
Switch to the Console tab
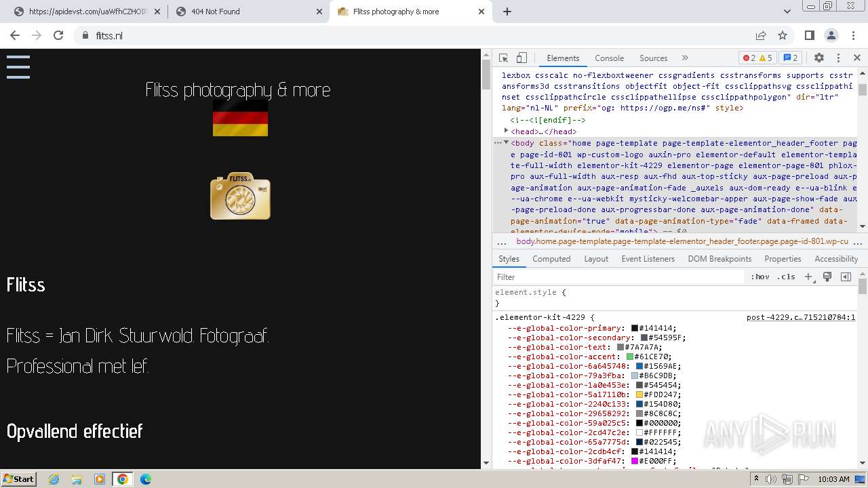click(609, 58)
